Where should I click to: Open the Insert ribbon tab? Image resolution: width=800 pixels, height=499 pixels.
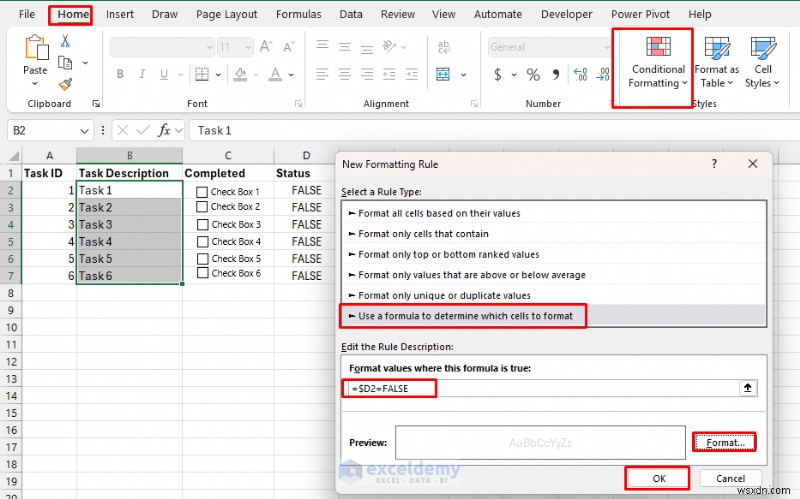click(x=120, y=14)
